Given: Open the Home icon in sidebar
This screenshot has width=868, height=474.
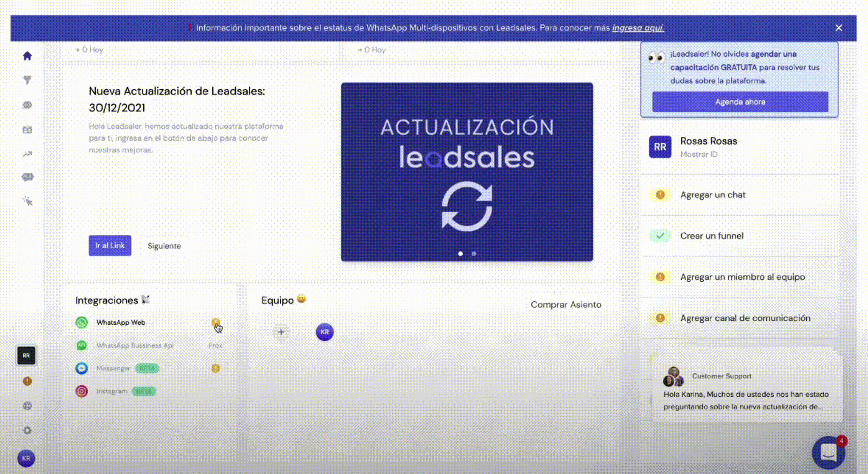Looking at the screenshot, I should [27, 56].
